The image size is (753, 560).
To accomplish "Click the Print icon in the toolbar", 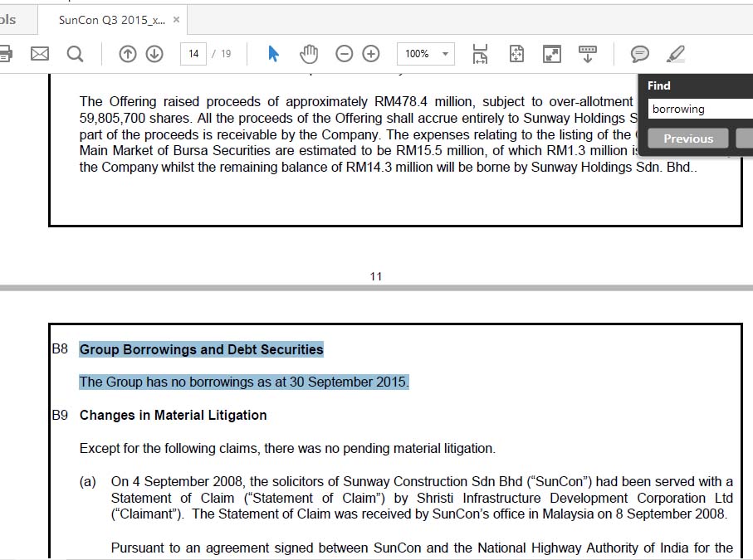I will [x=5, y=53].
